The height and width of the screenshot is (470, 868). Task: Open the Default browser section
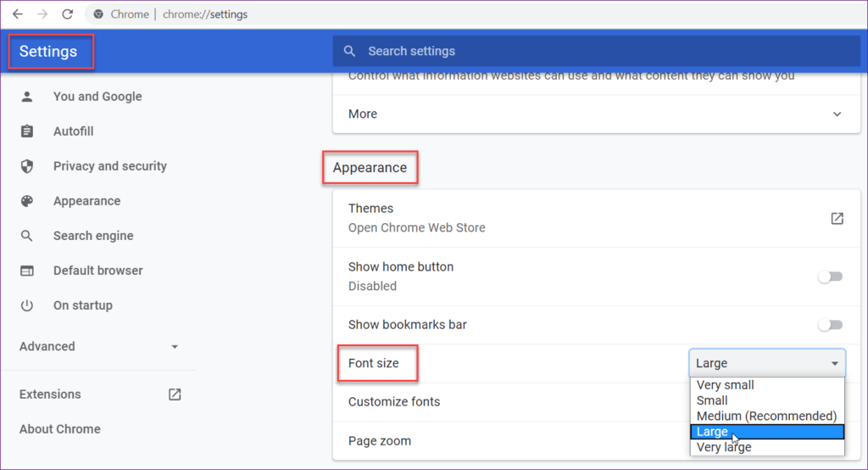click(x=98, y=271)
